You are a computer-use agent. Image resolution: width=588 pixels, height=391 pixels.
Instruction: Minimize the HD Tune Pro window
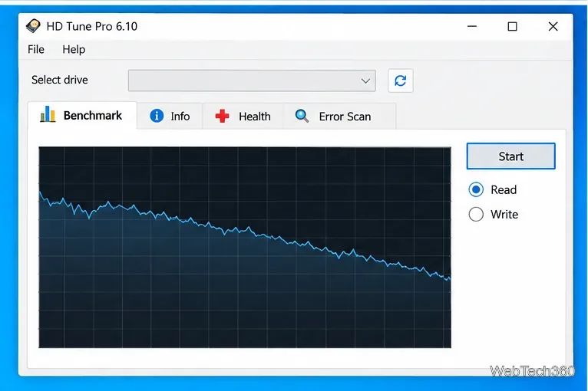pyautogui.click(x=472, y=26)
